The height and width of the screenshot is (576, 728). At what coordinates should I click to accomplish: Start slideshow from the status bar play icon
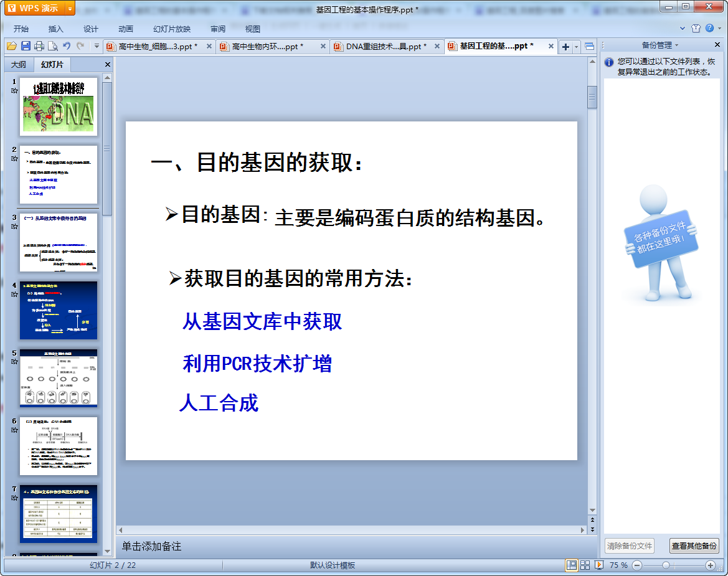599,565
